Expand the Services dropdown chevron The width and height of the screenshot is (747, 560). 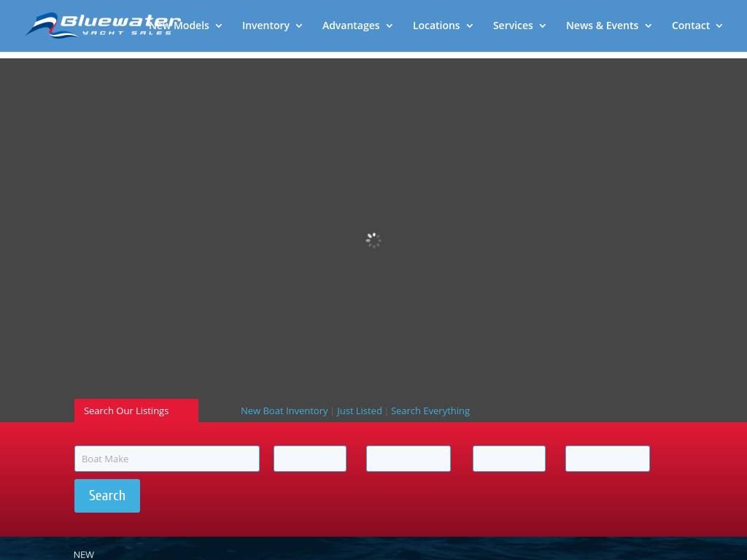[x=542, y=26]
